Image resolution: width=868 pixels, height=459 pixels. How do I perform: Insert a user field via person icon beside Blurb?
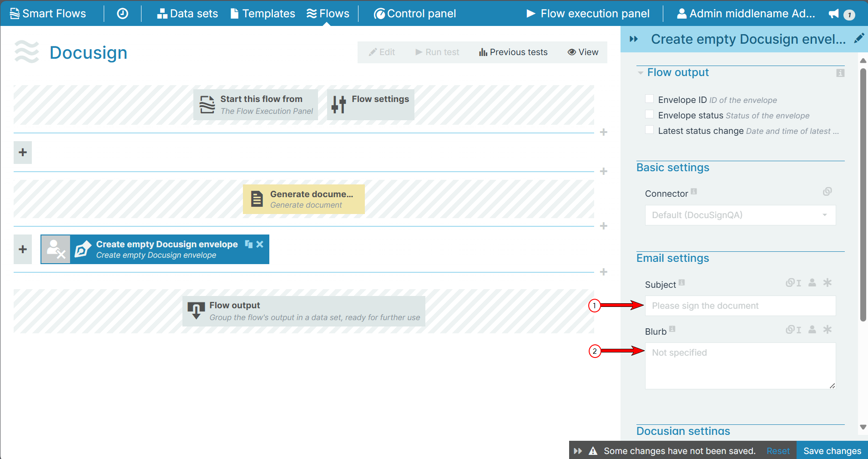(812, 329)
